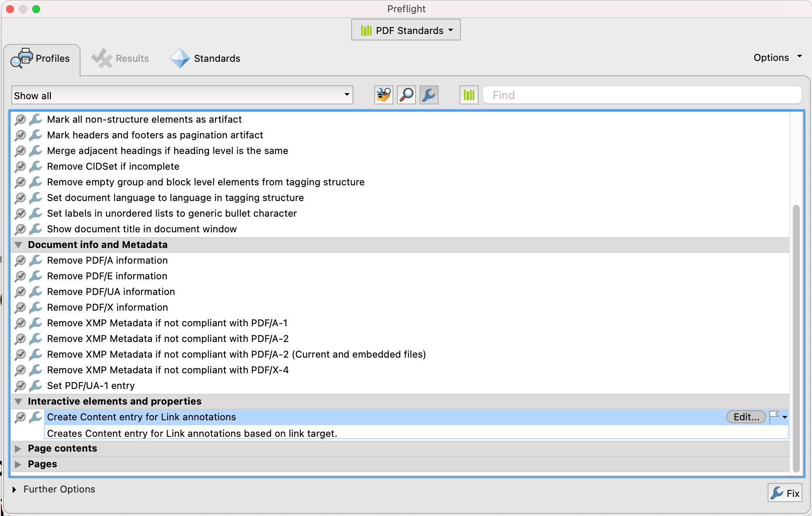This screenshot has height=516, width=812.
Task: Click the flag icon beside Edit button
Action: pyautogui.click(x=774, y=417)
